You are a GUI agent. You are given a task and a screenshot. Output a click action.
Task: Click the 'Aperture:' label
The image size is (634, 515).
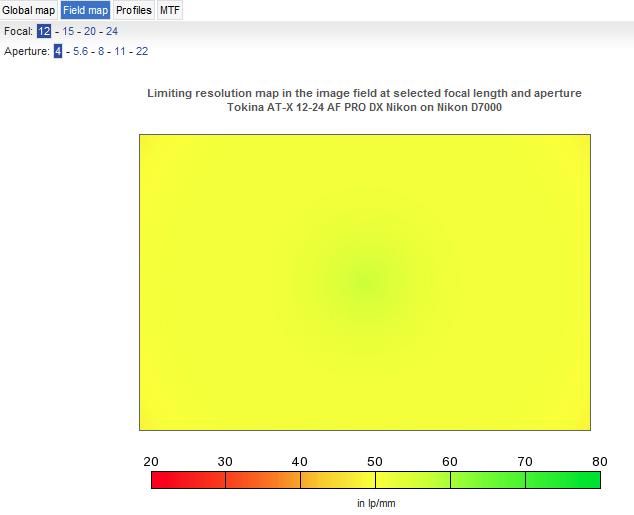pos(27,51)
